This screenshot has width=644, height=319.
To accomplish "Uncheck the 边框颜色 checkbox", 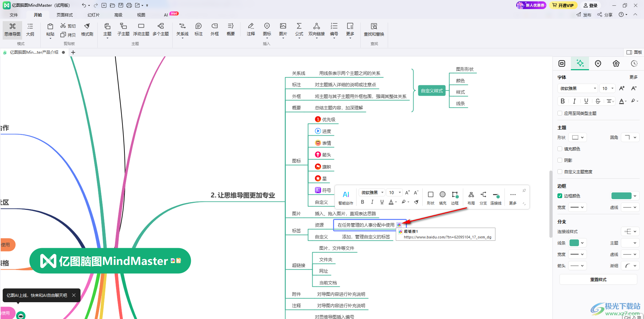I will coord(560,196).
